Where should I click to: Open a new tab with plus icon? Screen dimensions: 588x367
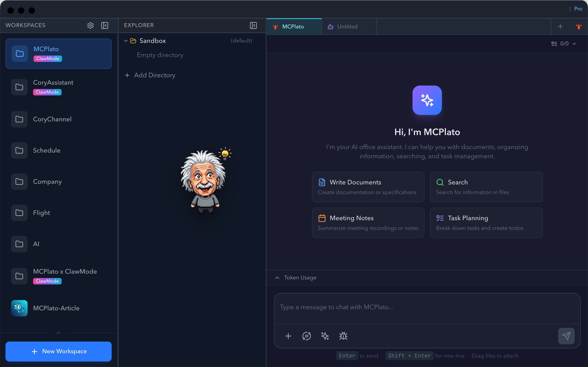click(560, 26)
